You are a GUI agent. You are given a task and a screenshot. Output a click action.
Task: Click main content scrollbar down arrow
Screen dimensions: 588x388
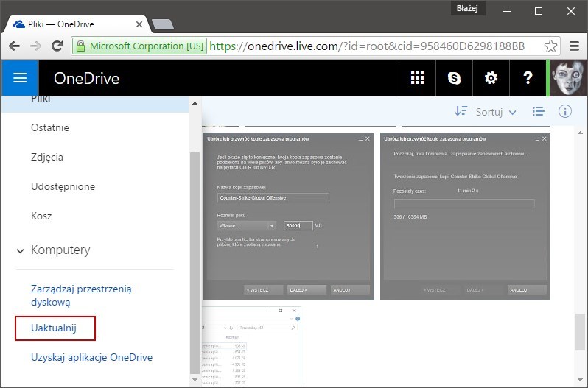(x=580, y=381)
